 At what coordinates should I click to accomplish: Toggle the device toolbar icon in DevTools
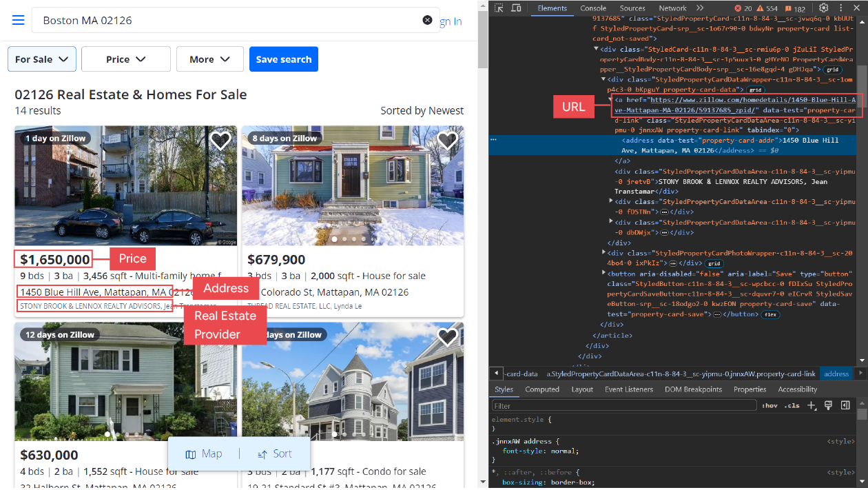pos(516,8)
